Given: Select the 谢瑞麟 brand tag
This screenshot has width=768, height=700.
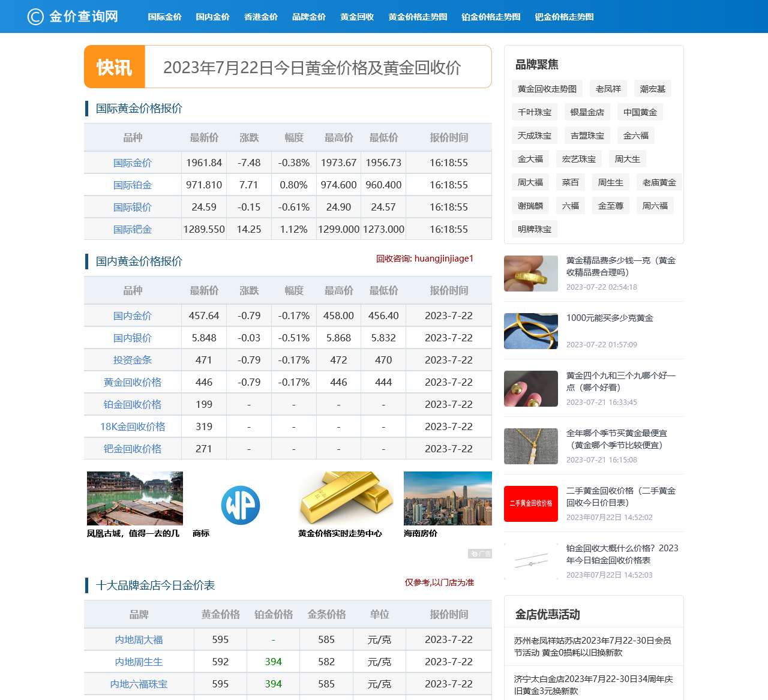Looking at the screenshot, I should point(530,206).
